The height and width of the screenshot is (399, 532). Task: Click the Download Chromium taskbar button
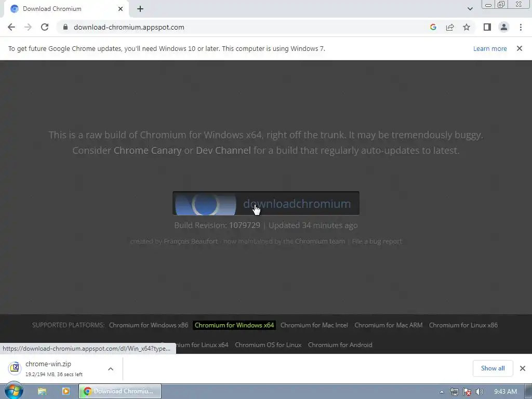(120, 391)
